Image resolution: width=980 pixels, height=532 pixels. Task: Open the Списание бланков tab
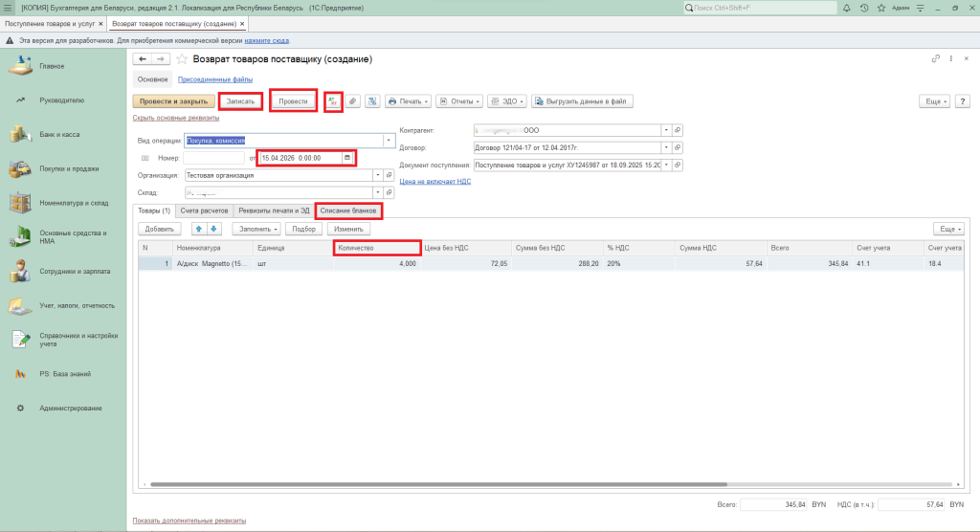coord(348,211)
